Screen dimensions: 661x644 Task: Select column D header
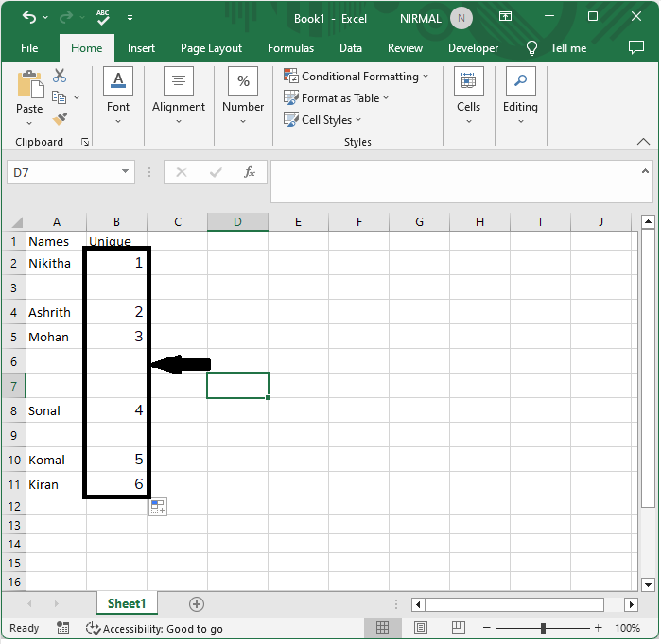point(237,221)
